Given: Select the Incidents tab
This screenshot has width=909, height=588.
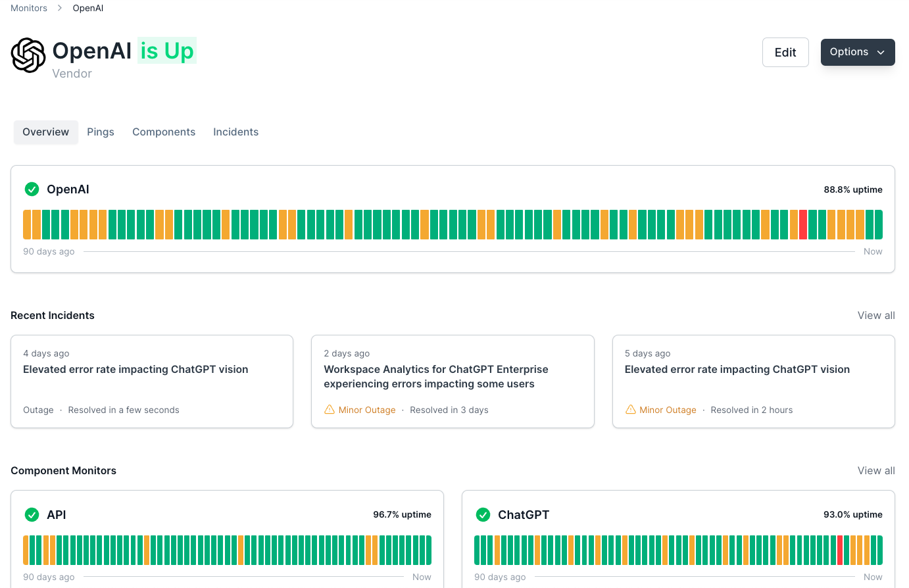Looking at the screenshot, I should coord(235,132).
